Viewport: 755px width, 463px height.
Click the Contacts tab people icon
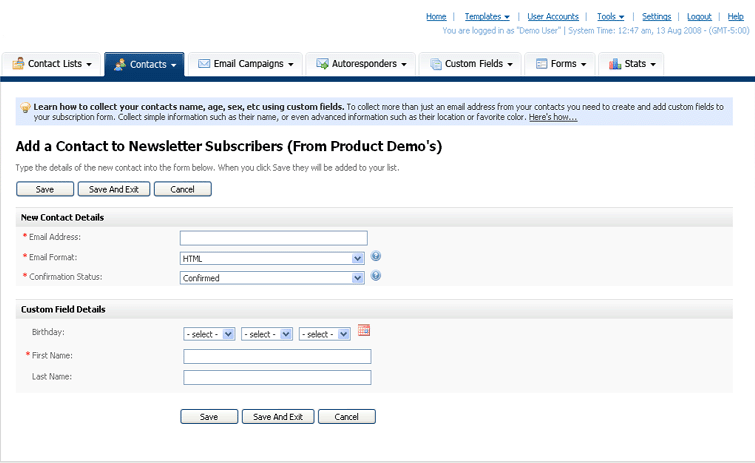(120, 64)
